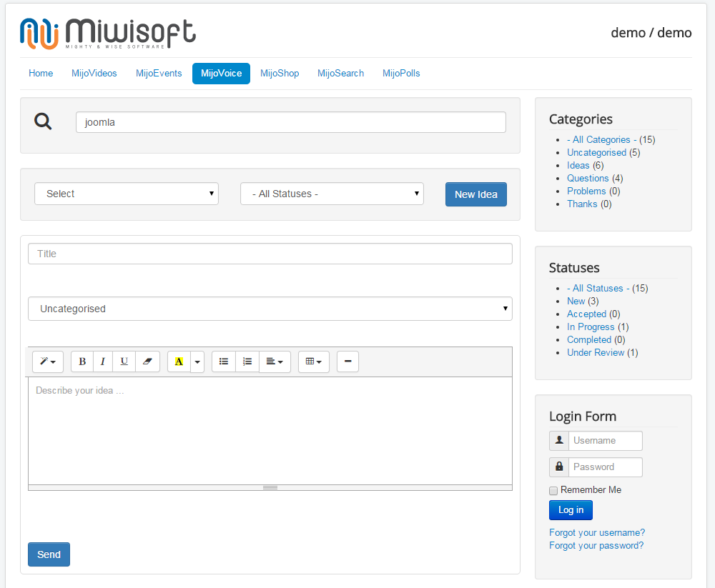The height and width of the screenshot is (588, 715).
Task: Apply the yellow highlight color swatch
Action: coord(179,362)
